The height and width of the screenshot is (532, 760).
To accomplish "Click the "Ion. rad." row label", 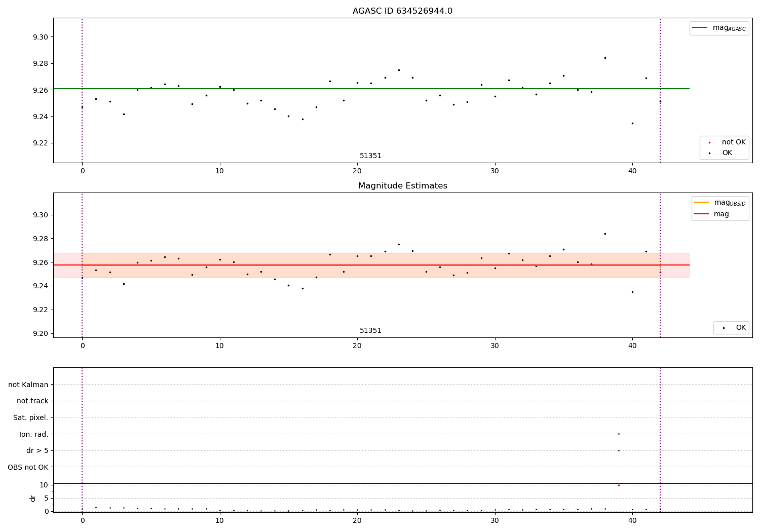I will [34, 434].
